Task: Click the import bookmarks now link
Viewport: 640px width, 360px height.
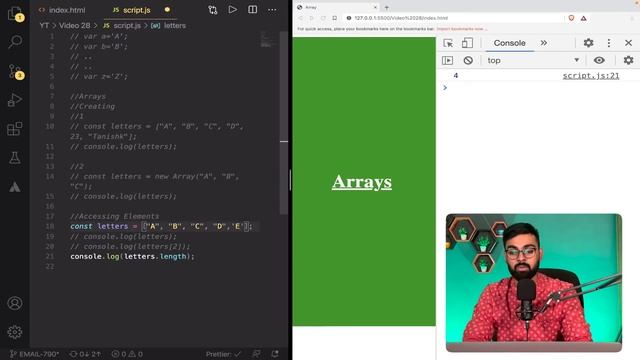Action: 462,29
